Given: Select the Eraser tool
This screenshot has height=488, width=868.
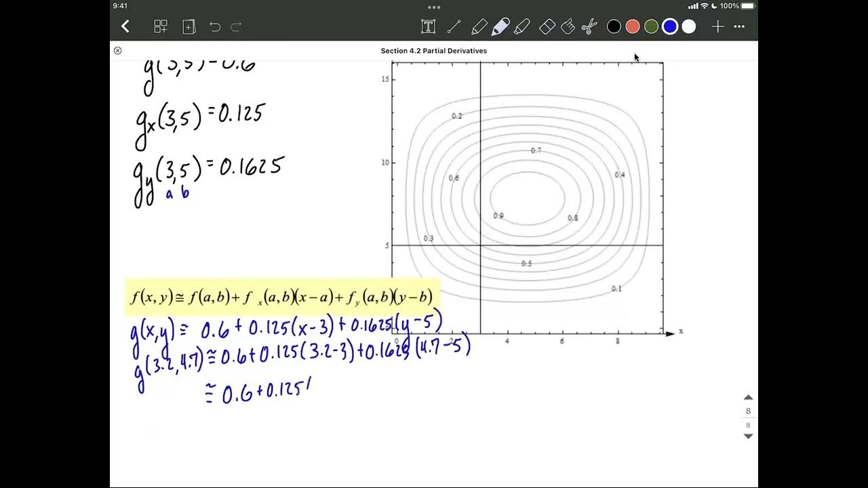Looking at the screenshot, I should (x=547, y=26).
